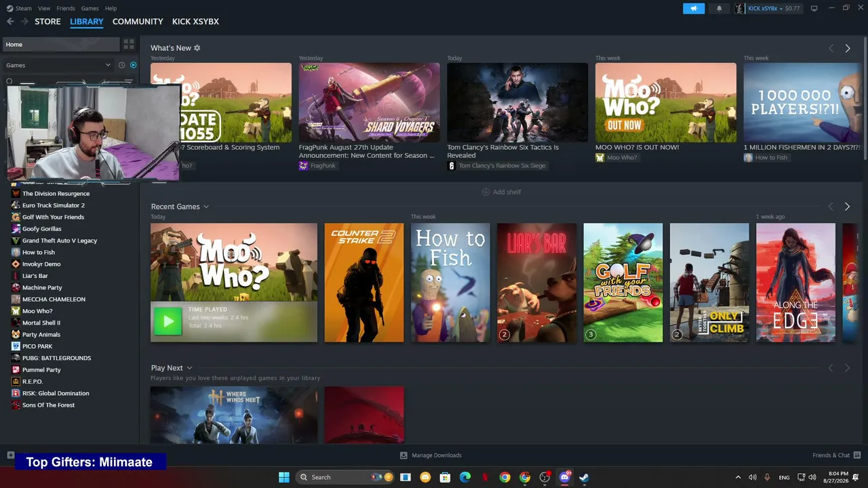868x488 pixels.
Task: Click the Add shelf link
Action: coord(507,192)
